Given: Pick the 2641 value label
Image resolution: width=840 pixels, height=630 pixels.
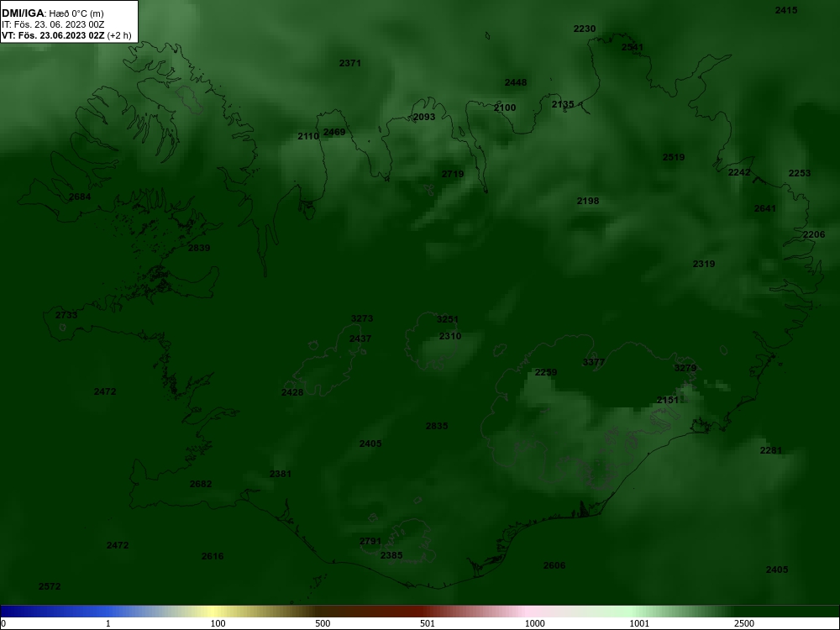Looking at the screenshot, I should tap(765, 209).
